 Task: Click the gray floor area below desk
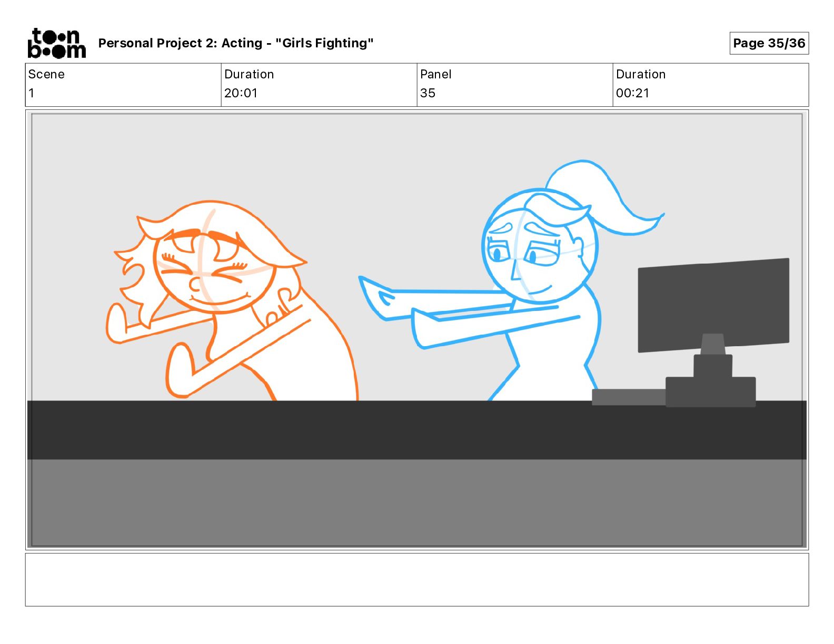417,502
